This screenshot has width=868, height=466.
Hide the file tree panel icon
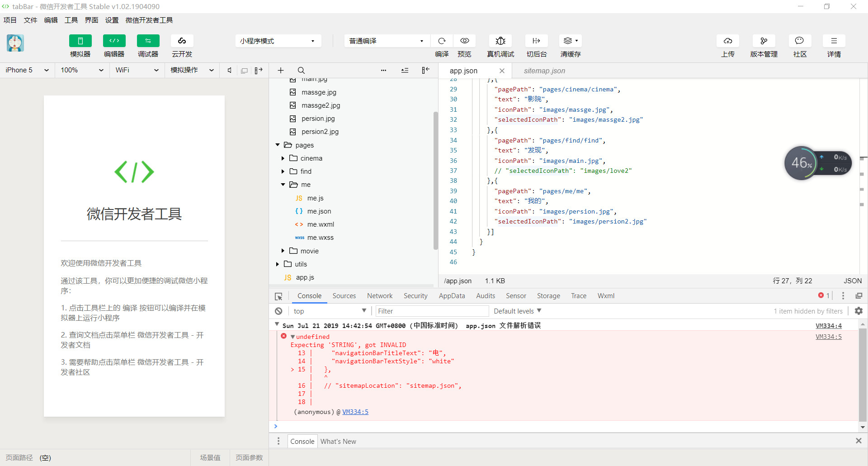(x=425, y=70)
